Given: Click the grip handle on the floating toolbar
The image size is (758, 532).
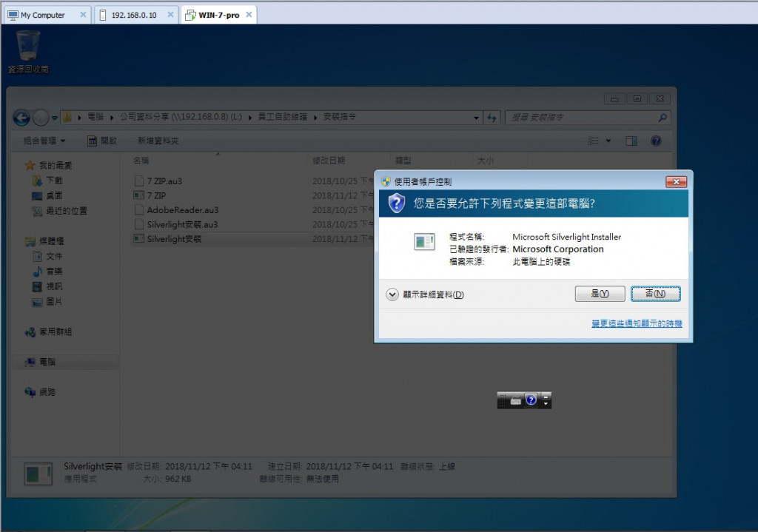Looking at the screenshot, I should click(503, 400).
